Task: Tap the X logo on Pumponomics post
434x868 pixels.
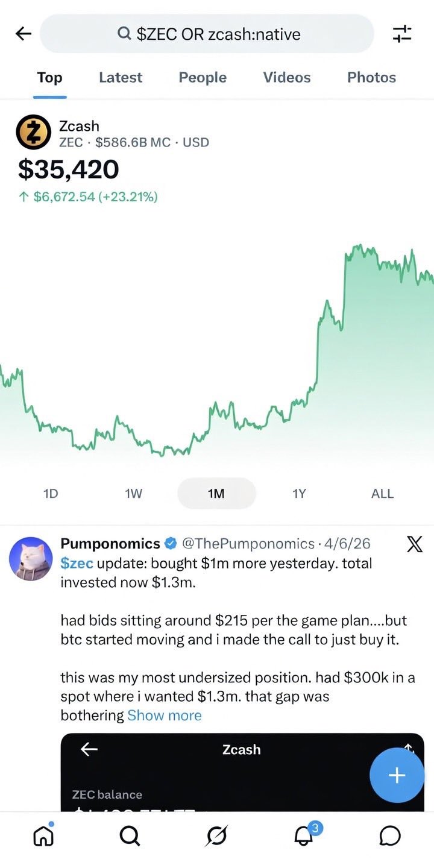Action: (414, 544)
